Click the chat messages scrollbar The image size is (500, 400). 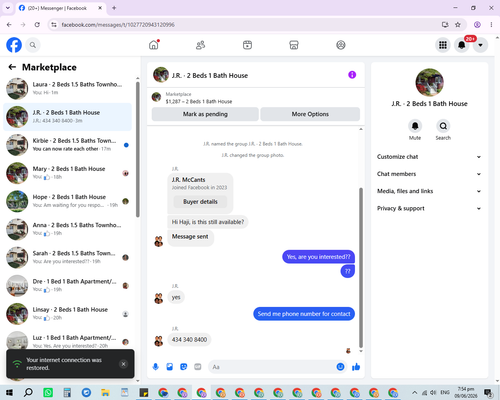point(361,268)
